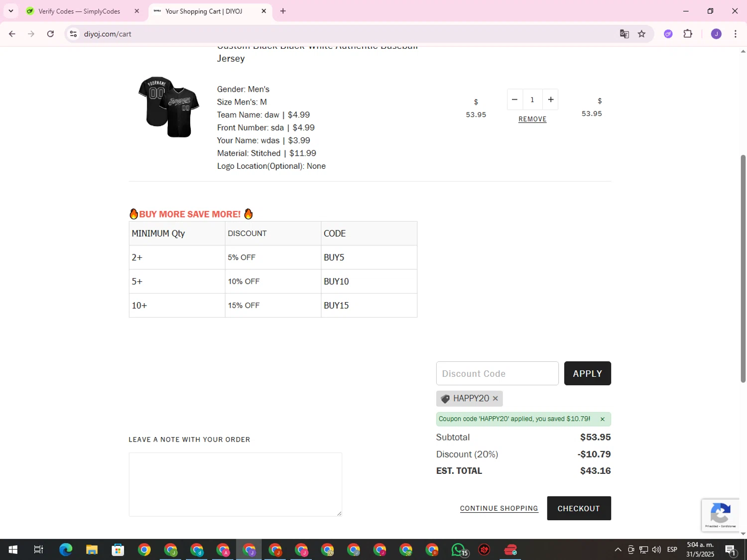Go back to previous page
The height and width of the screenshot is (560, 747).
[12, 34]
